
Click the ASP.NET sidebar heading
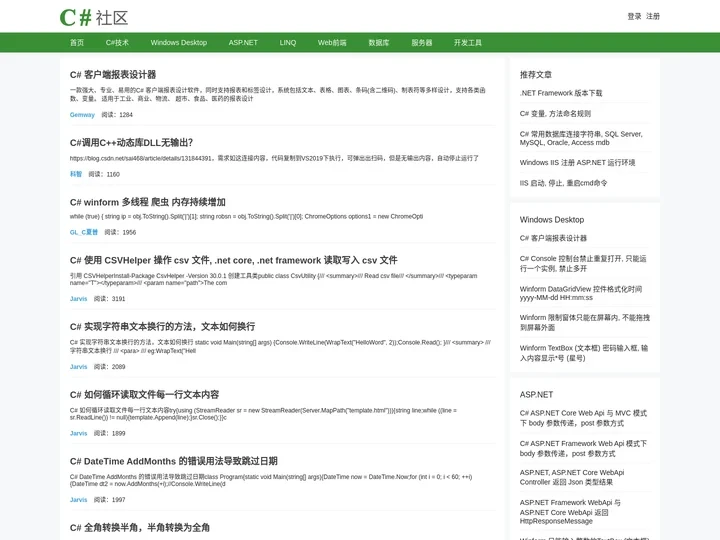point(536,395)
